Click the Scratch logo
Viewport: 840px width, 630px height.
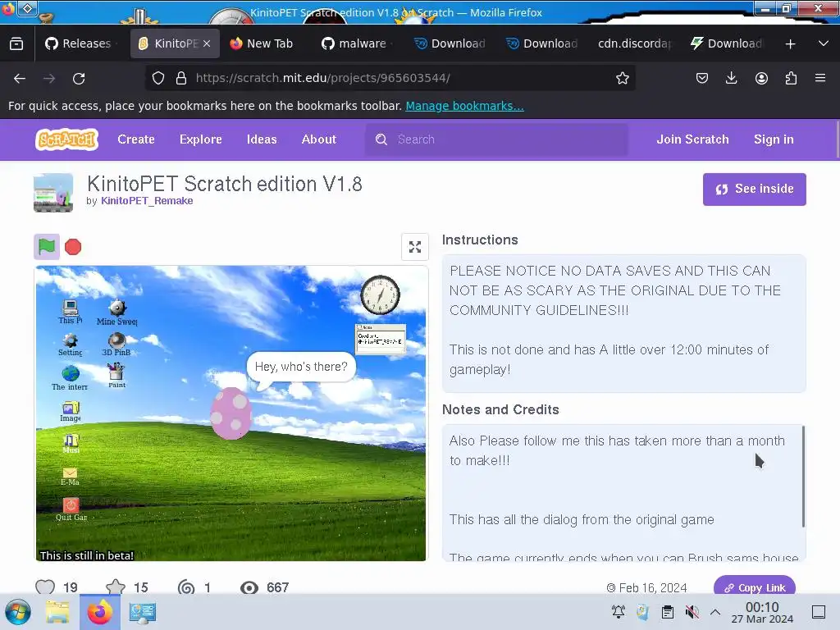[67, 139]
